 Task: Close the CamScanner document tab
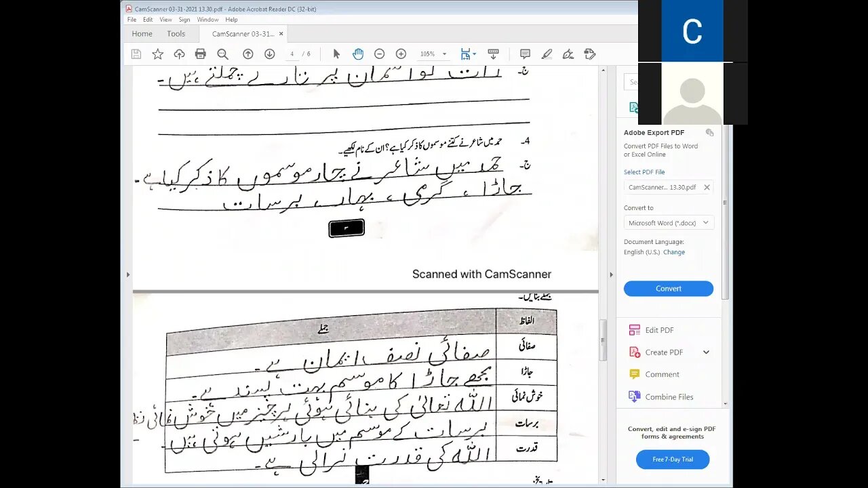coord(281,34)
